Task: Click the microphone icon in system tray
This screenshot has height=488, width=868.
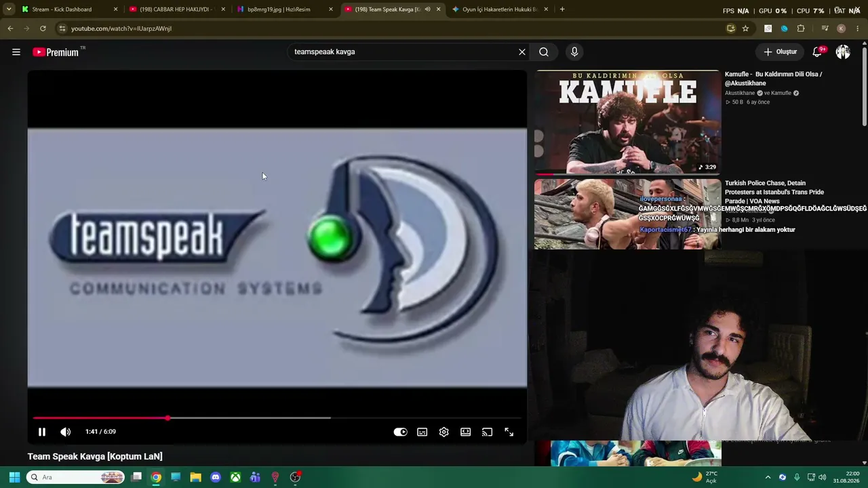Action: (797, 477)
